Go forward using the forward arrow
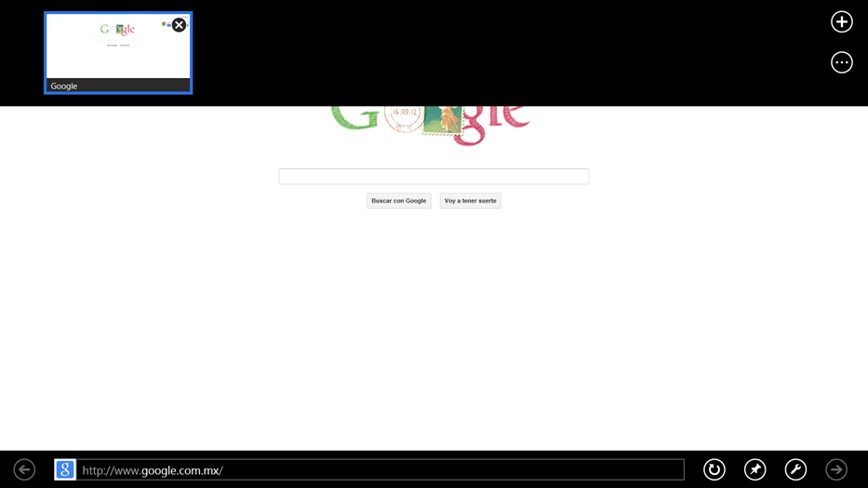This screenshot has width=868, height=488. (836, 469)
